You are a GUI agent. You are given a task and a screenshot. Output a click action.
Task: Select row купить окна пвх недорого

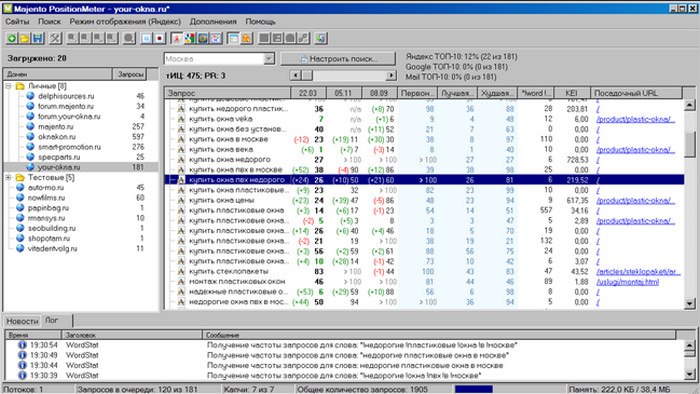(x=424, y=180)
